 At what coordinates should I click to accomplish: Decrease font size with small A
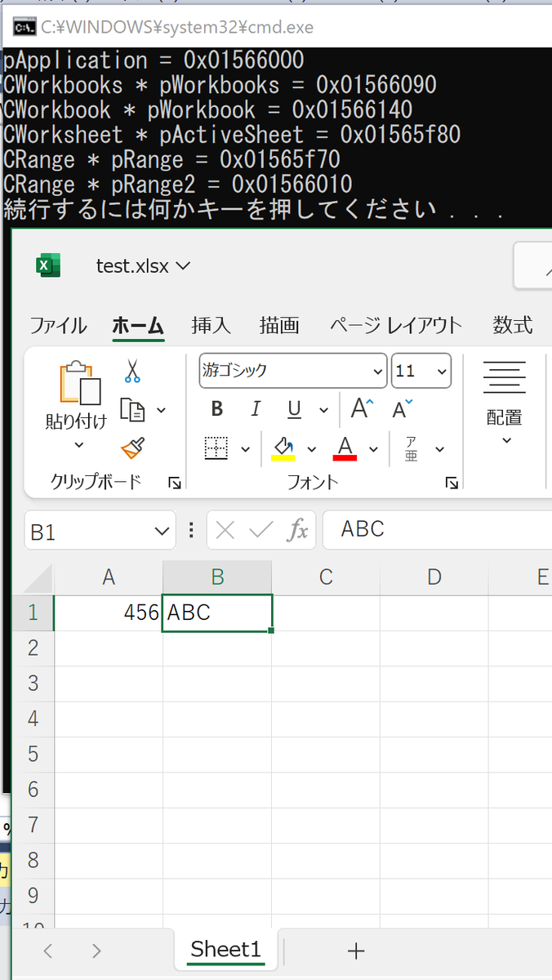pyautogui.click(x=403, y=409)
